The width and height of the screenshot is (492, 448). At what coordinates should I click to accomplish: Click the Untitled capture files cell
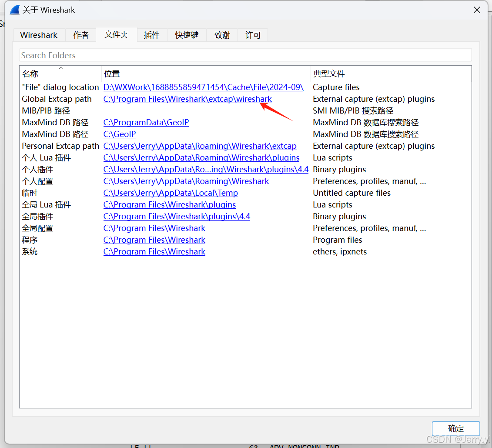[x=352, y=193]
